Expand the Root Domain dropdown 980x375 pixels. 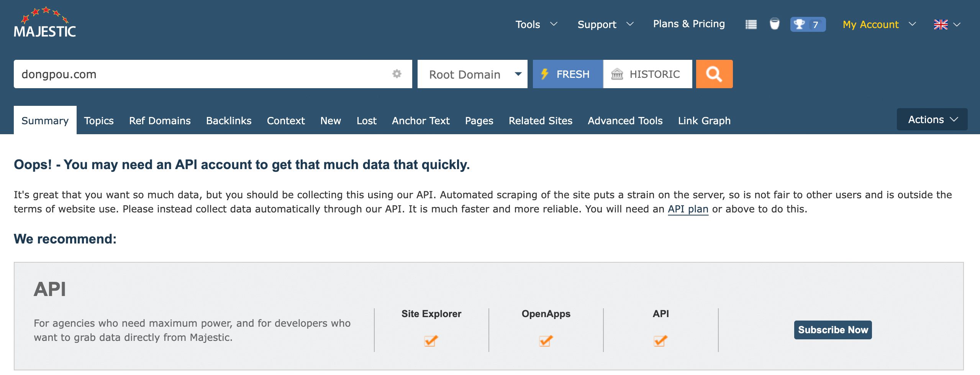point(472,74)
